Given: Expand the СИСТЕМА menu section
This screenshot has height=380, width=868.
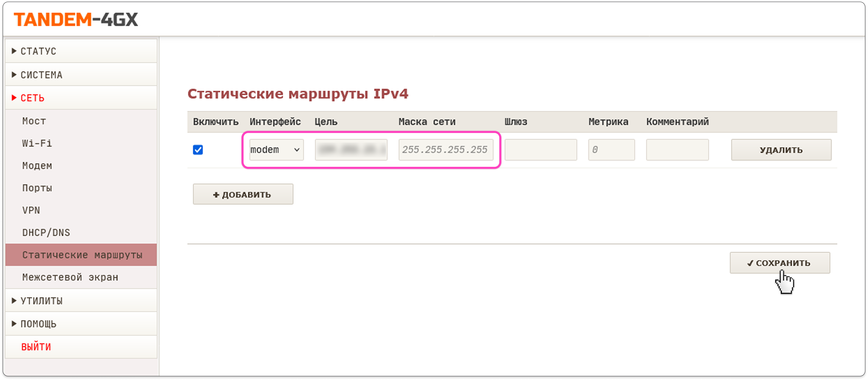Looking at the screenshot, I should 41,75.
